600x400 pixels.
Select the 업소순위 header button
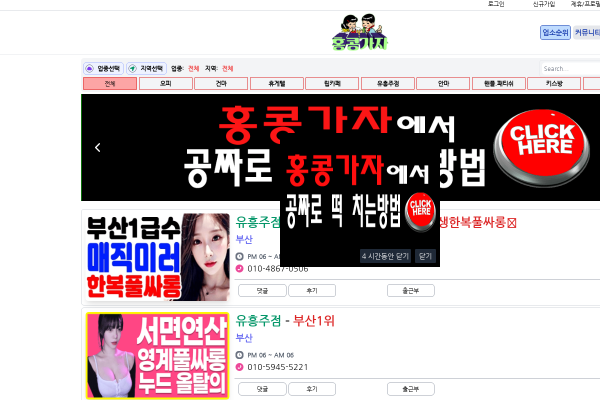pos(555,33)
